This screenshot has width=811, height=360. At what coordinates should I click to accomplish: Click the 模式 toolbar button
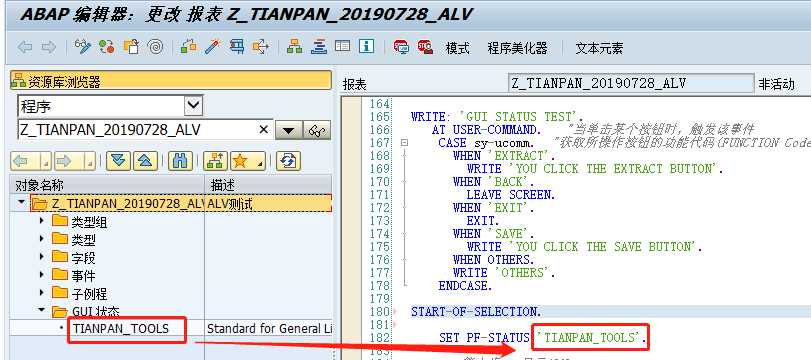(458, 48)
